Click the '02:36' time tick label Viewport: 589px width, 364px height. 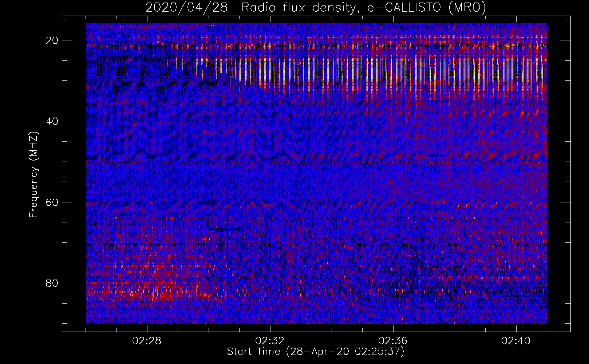click(393, 341)
